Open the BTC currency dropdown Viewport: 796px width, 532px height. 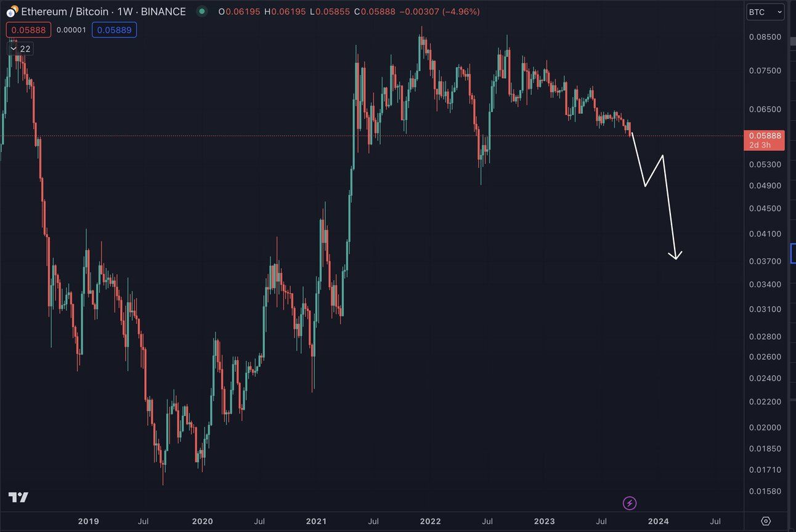coord(766,12)
